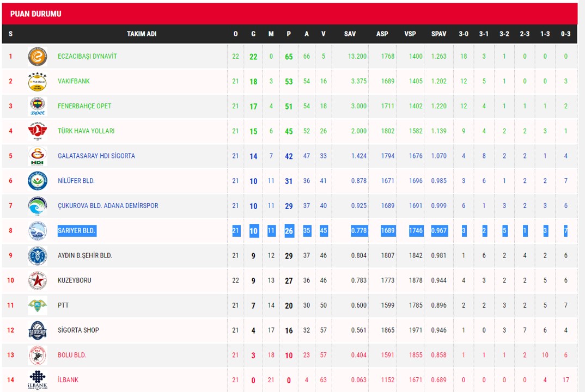Screen dimensions: 585x392
Task: Open the BOLU BLD. team link
Action: [x=72, y=354]
